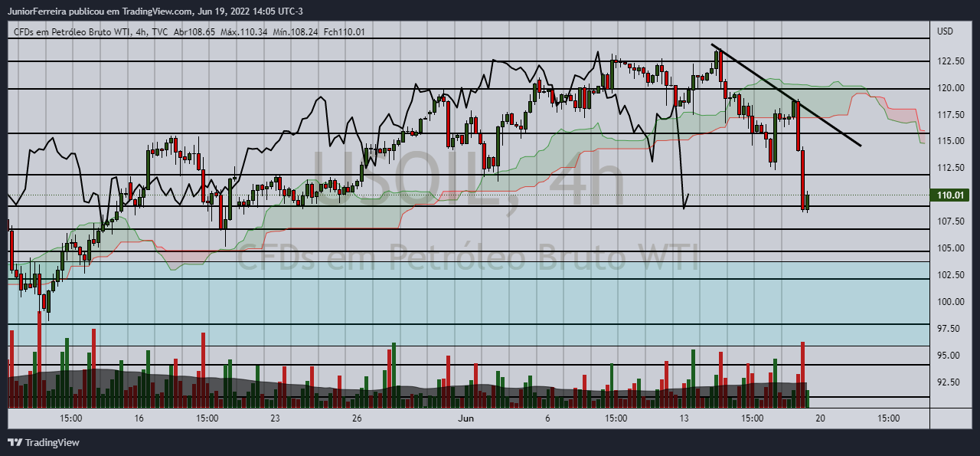Click the 92.50 price axis label
980x456 pixels.
949,382
